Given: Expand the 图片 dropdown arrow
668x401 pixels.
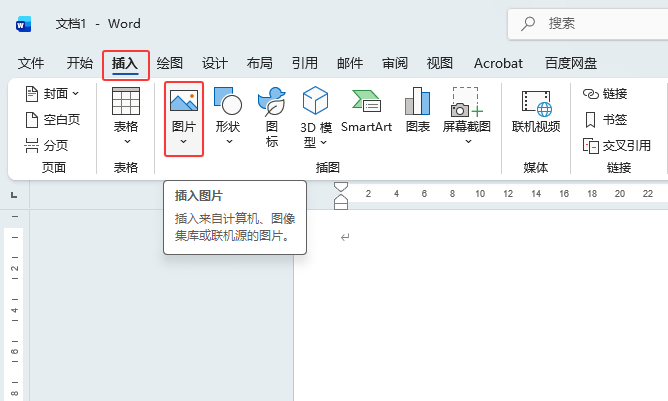Looking at the screenshot, I should (183, 141).
